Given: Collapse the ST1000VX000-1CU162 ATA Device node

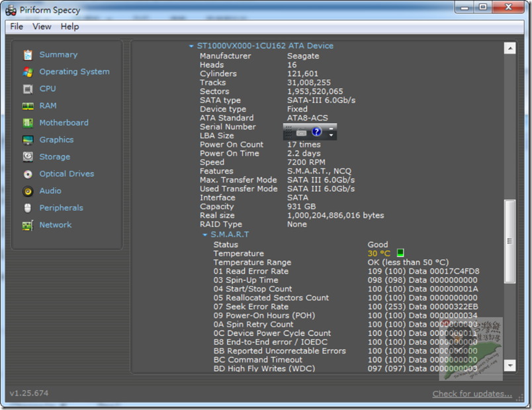Looking at the screenshot, I should point(191,46).
